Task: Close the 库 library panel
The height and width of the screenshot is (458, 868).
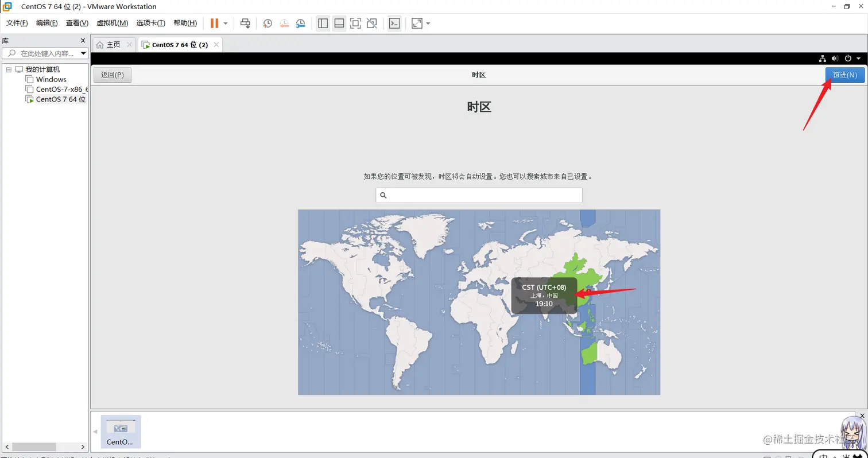Action: [83, 41]
